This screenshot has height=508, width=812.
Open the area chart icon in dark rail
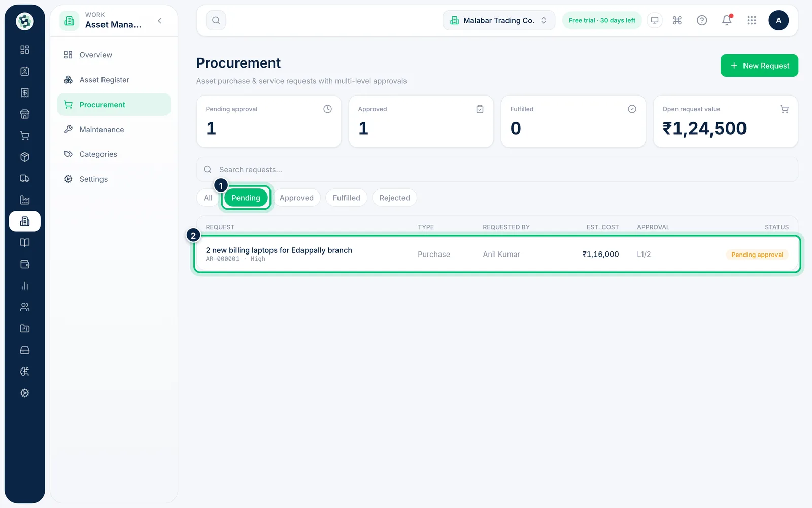pyautogui.click(x=24, y=200)
